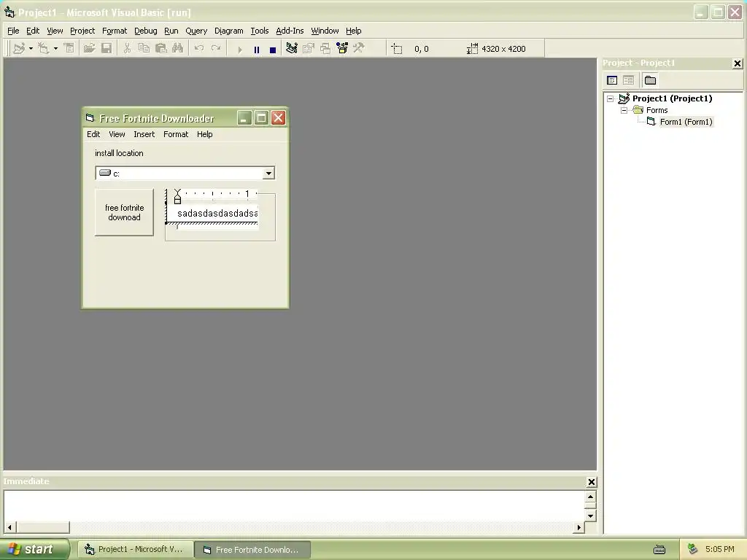This screenshot has width=747, height=560.
Task: Select the Forms folder in project tree
Action: (x=657, y=111)
